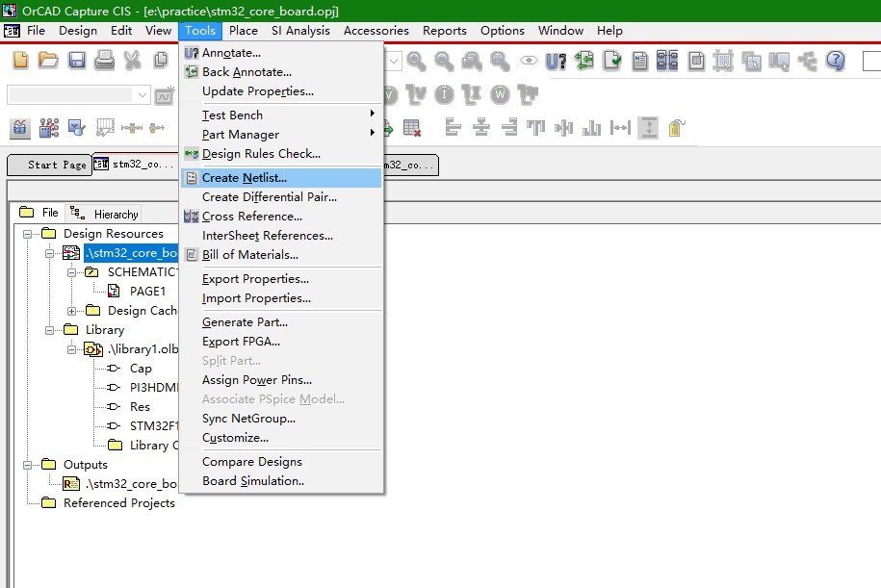Choose Cross Reference menu entry

tap(281, 217)
